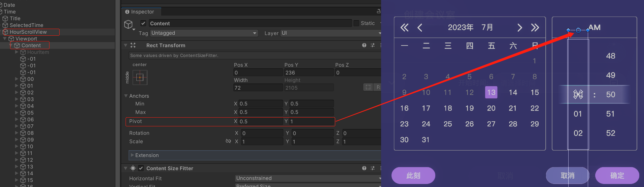
Task: Click the cube icon beside Title in Hierarchy
Action: click(x=5, y=19)
